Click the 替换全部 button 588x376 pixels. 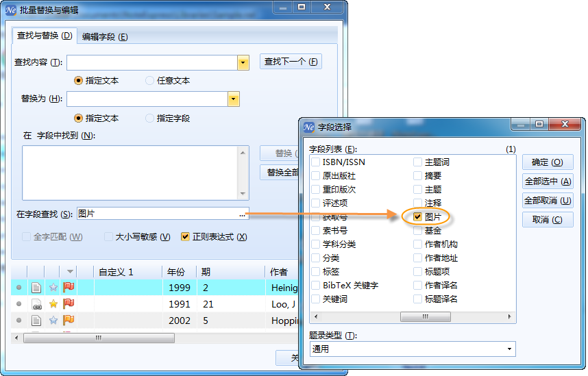coord(280,173)
